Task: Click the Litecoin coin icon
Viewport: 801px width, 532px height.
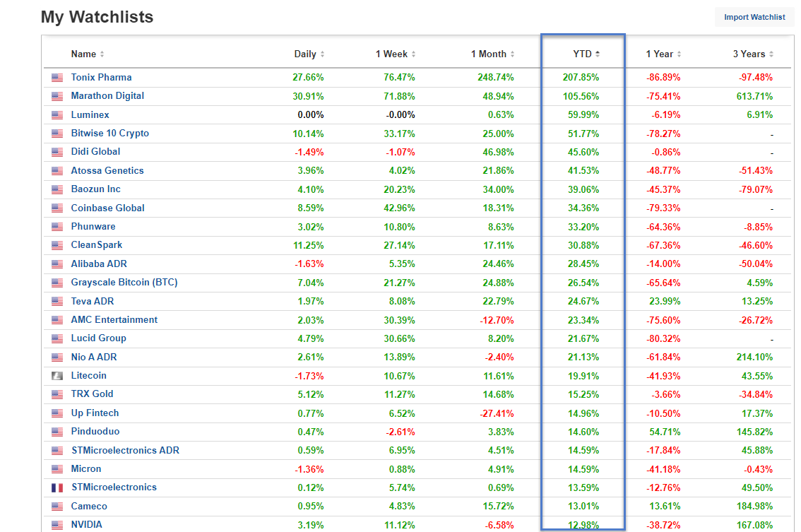Action: [x=57, y=376]
